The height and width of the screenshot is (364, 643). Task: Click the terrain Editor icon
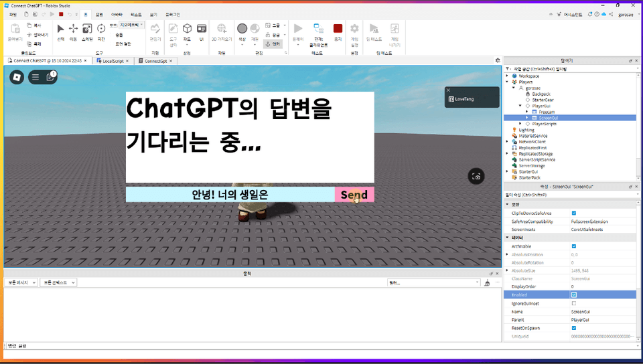155,28
